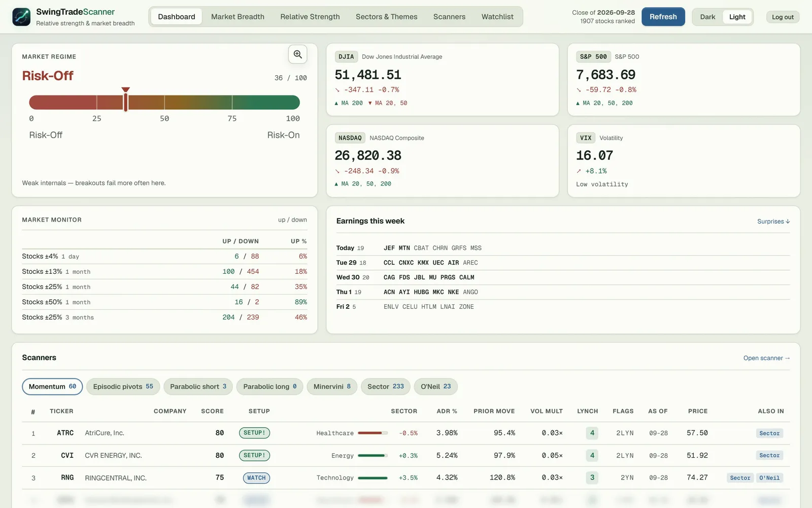
Task: Select the Parabolic long scanner chip
Action: click(270, 387)
